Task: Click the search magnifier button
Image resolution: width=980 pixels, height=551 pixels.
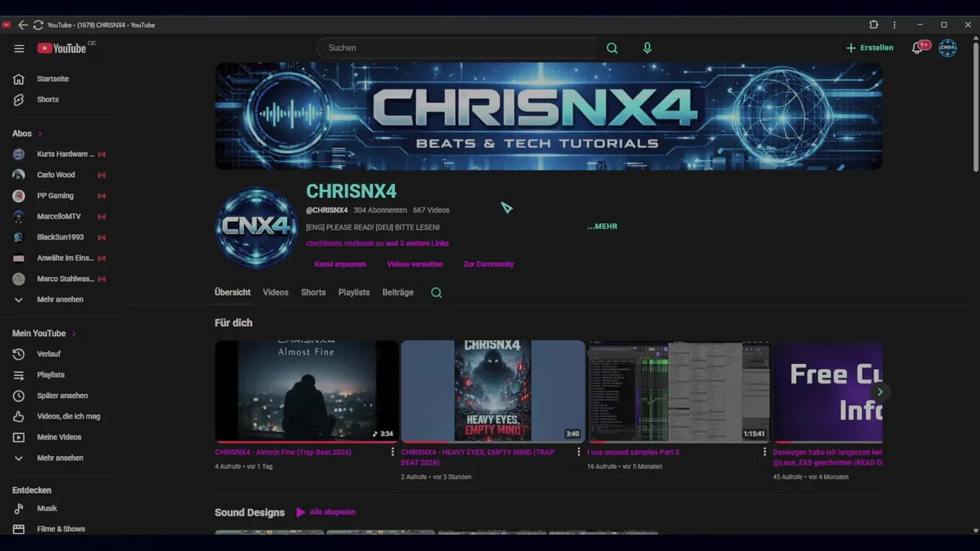Action: point(612,47)
